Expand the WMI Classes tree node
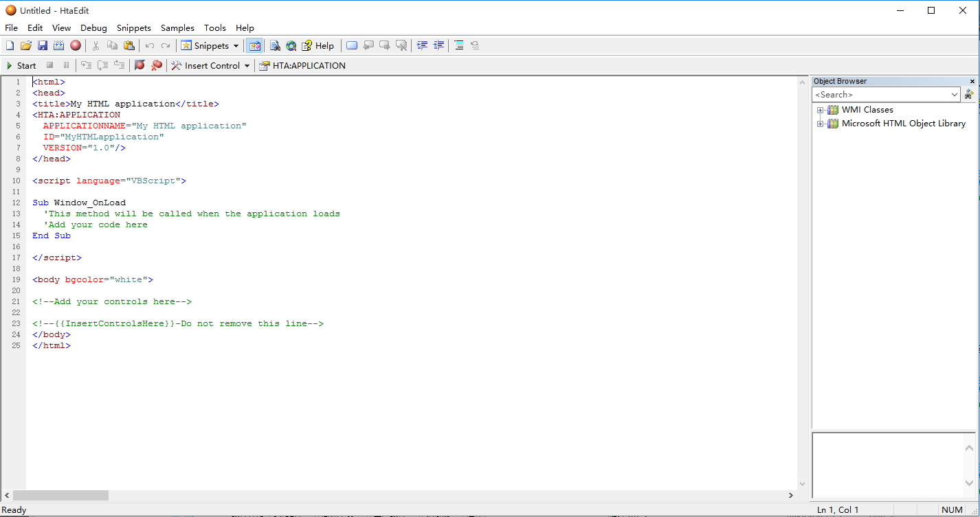 (820, 110)
